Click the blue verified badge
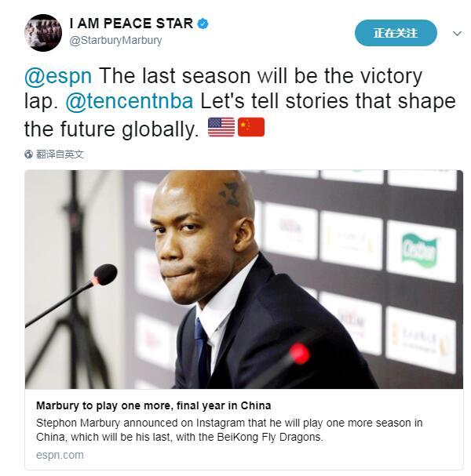The height and width of the screenshot is (476, 471). [x=203, y=24]
